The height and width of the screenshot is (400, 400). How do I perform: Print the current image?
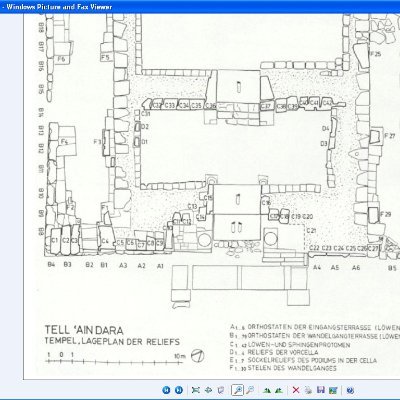click(x=308, y=390)
